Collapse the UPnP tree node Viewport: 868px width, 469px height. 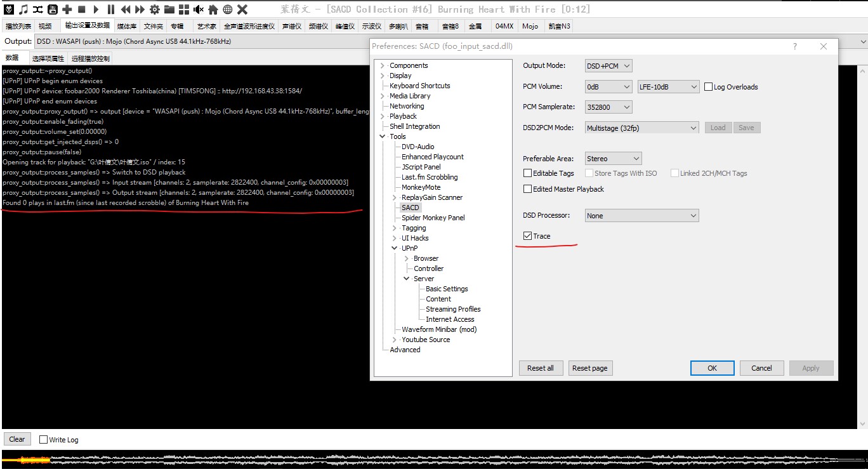pos(395,248)
